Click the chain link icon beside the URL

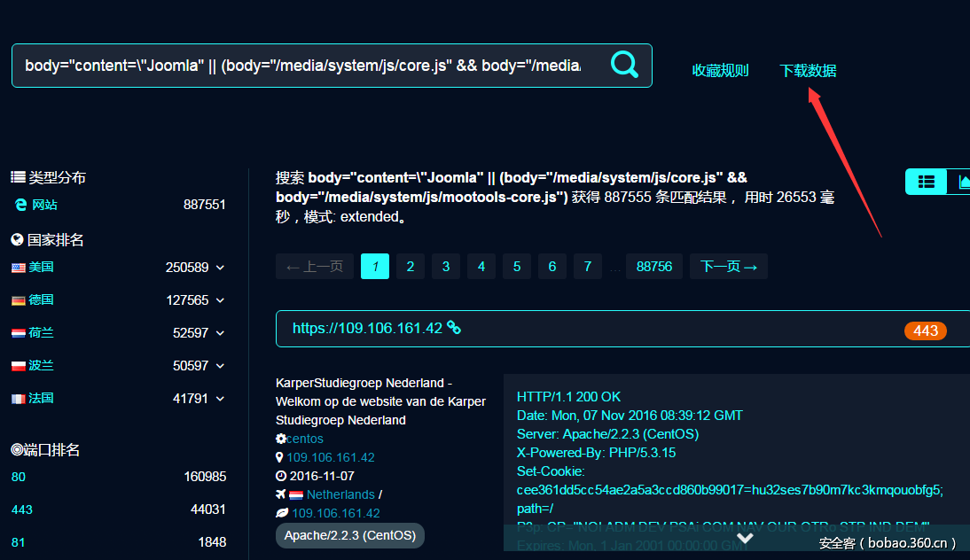click(454, 328)
